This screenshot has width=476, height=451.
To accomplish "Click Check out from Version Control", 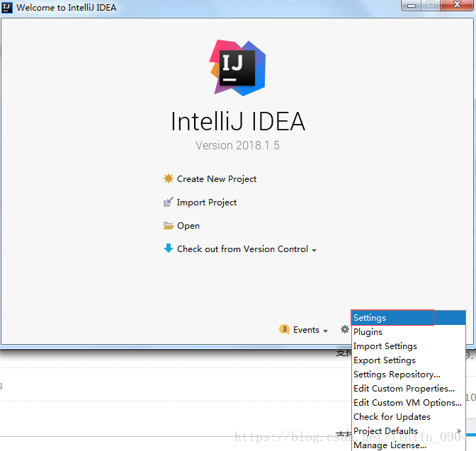I will point(242,249).
